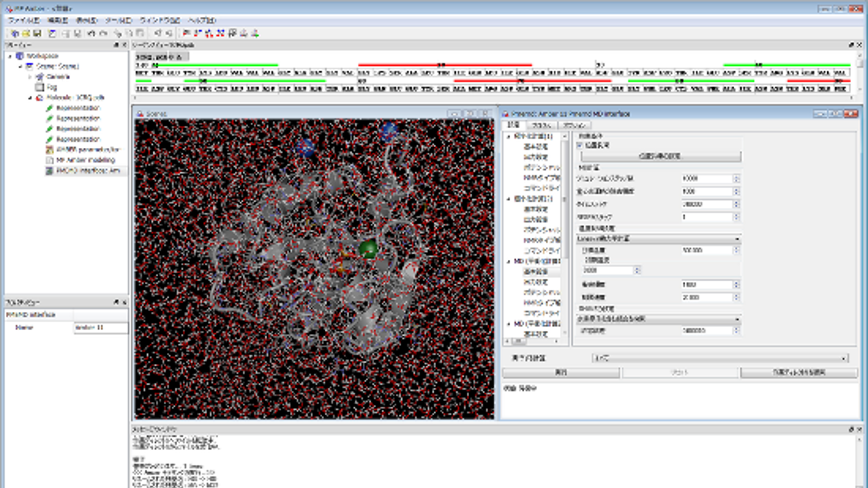Pin the tree view panel
This screenshot has width=868, height=488.
tap(116, 45)
